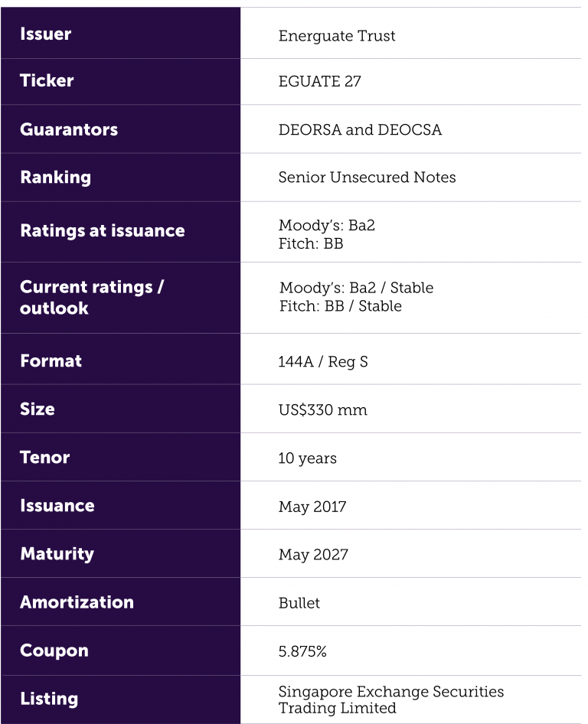588x724 pixels.
Task: Click the Size row label
Action: [x=38, y=409]
